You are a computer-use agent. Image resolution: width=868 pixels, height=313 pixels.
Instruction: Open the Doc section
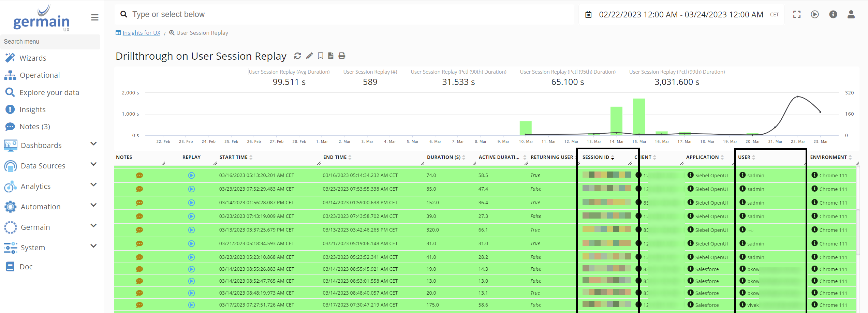tap(27, 266)
